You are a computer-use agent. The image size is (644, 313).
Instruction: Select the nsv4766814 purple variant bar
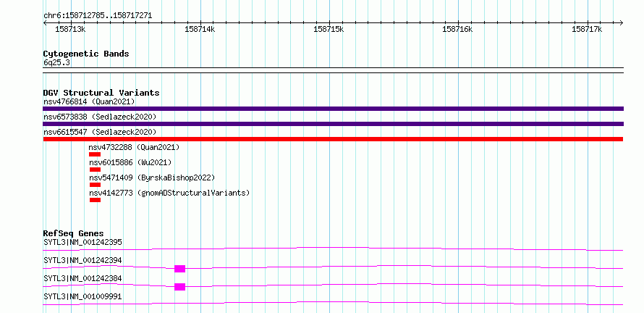pos(333,109)
